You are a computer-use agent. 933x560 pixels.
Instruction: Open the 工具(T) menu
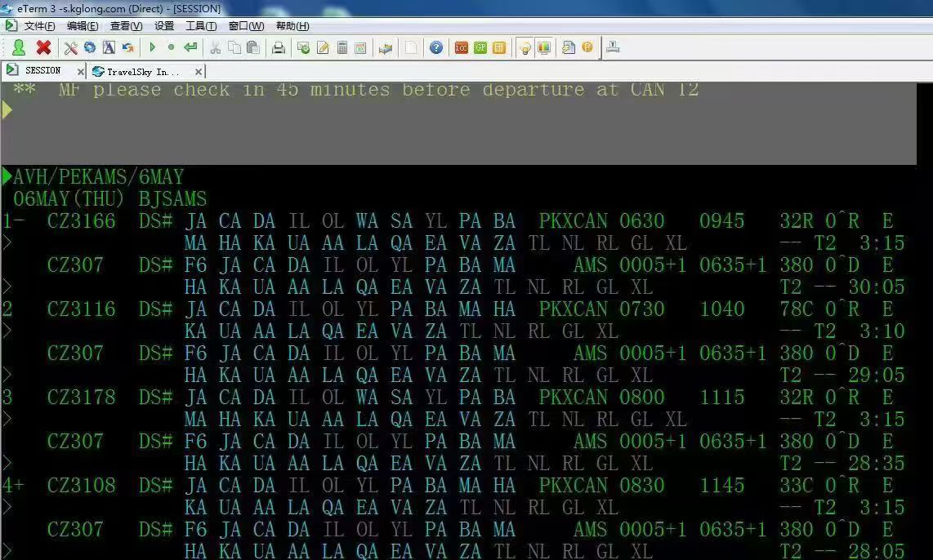(200, 25)
